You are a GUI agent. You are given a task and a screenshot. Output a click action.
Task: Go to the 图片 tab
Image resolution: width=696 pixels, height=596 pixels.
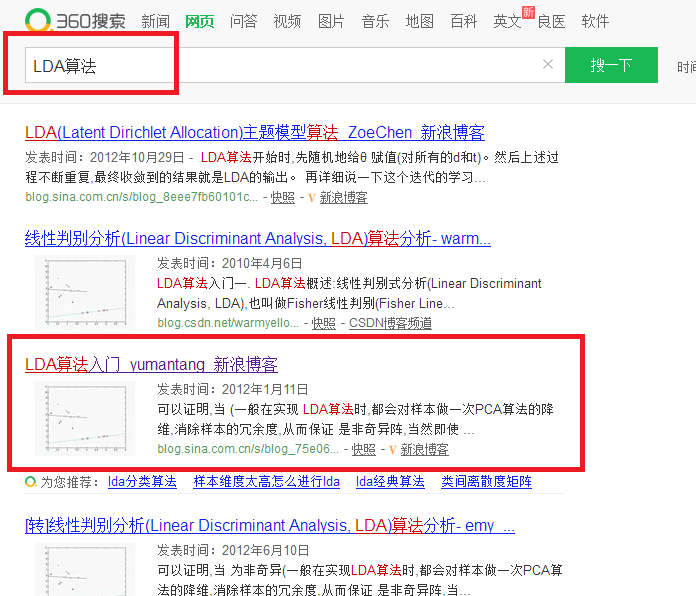(331, 21)
